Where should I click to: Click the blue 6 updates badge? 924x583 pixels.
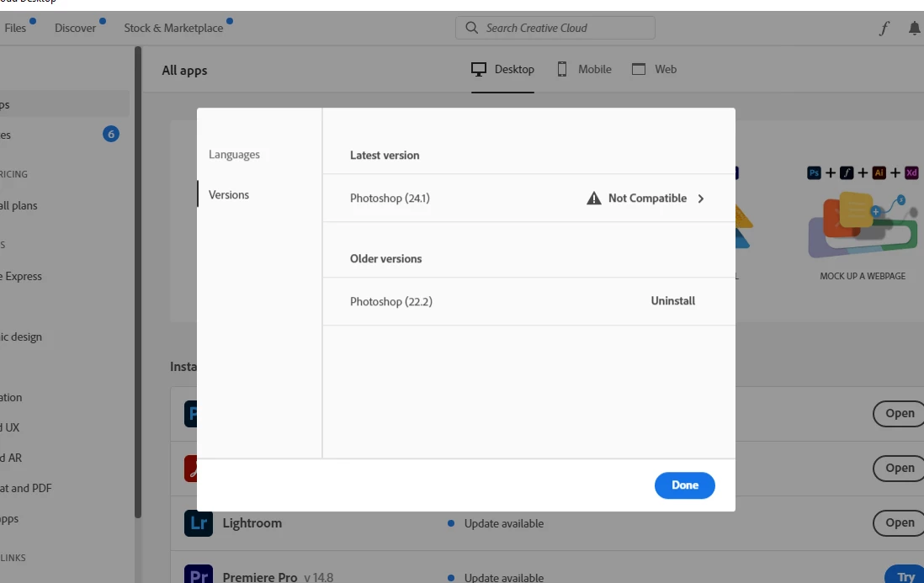click(111, 135)
